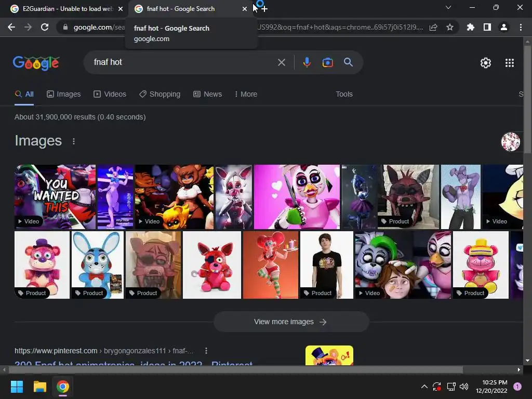
Task: Click the browser forward arrow
Action: (28, 27)
